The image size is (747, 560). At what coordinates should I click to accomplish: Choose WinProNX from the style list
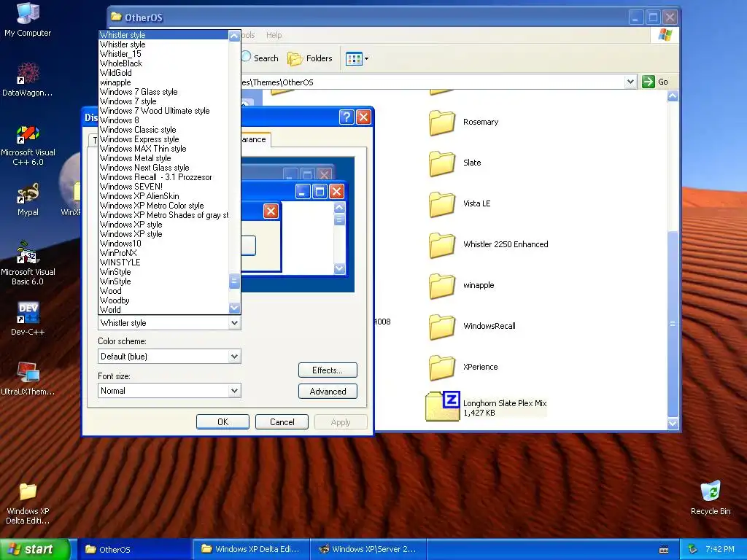163,253
